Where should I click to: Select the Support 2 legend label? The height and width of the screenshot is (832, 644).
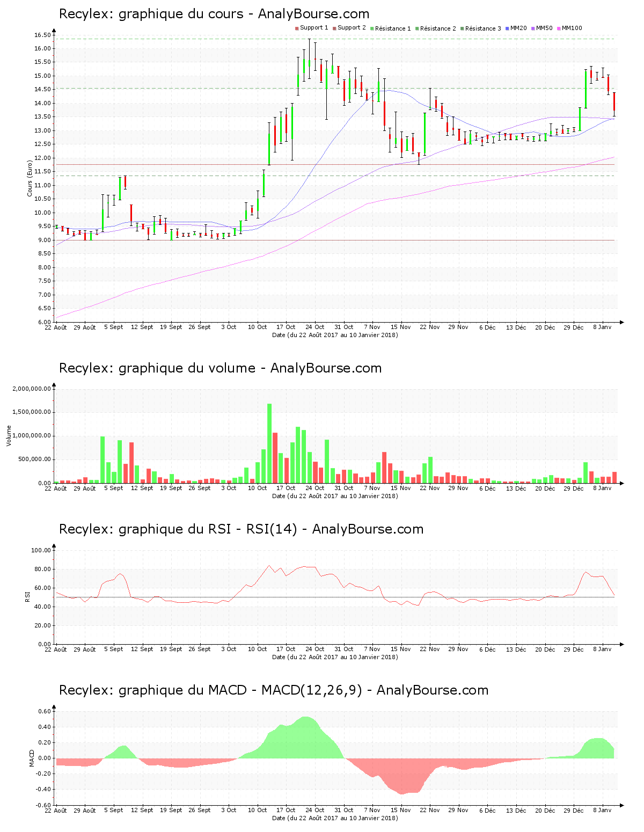point(352,28)
